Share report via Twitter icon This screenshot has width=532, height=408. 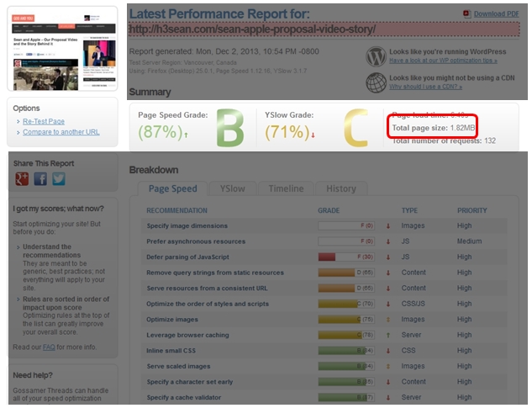[x=59, y=178]
